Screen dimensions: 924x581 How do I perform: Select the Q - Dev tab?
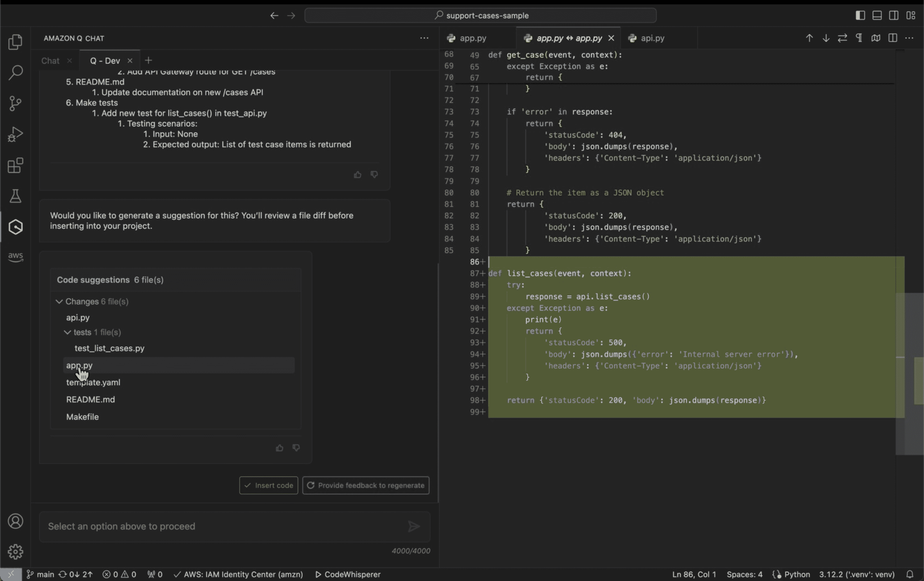[x=105, y=60]
